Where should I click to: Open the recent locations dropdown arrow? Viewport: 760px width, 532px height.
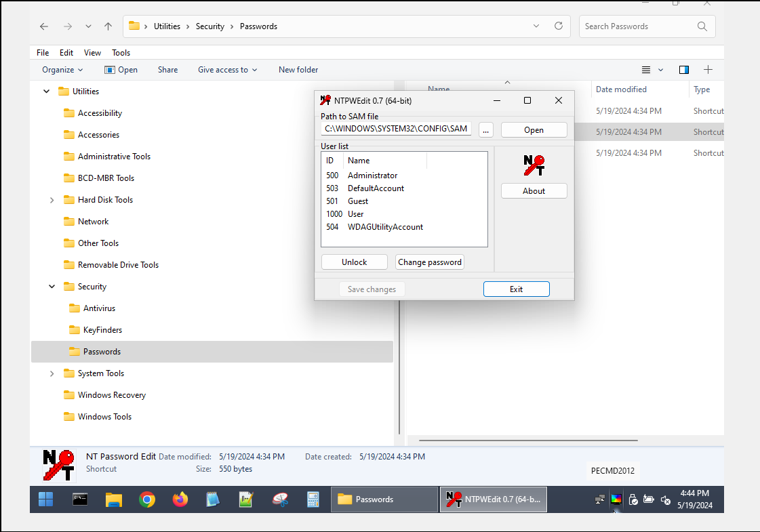point(88,26)
